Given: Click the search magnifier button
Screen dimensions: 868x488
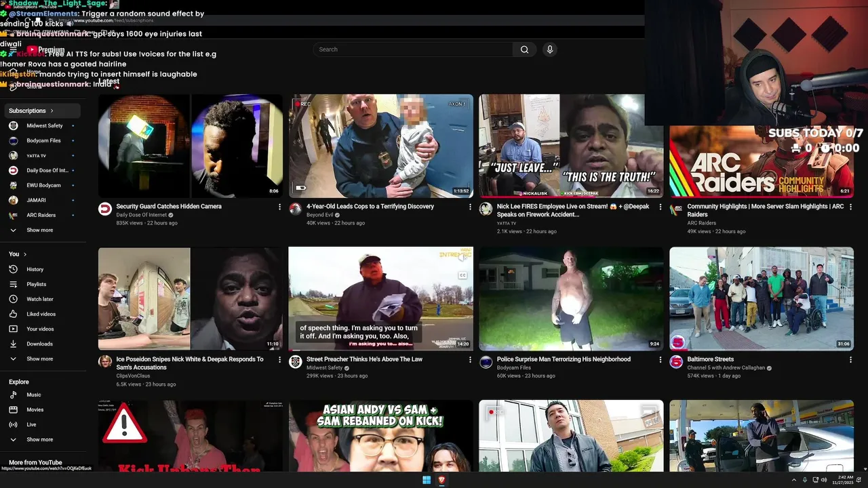Looking at the screenshot, I should (x=524, y=49).
